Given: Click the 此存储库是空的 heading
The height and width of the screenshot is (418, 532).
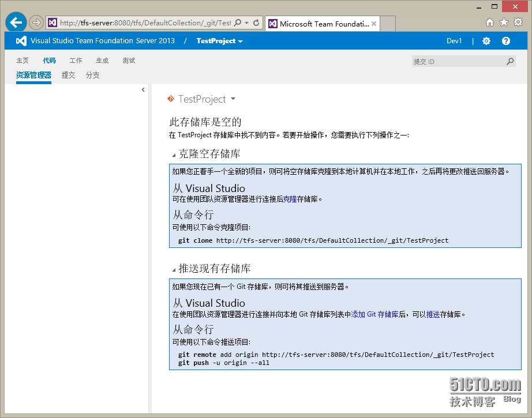Looking at the screenshot, I should tap(205, 122).
